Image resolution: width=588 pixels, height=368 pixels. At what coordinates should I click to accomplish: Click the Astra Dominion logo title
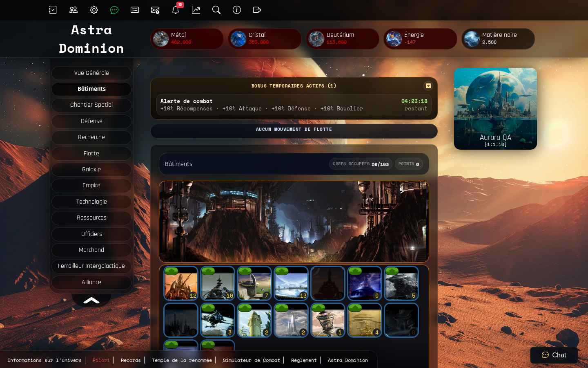tap(91, 39)
